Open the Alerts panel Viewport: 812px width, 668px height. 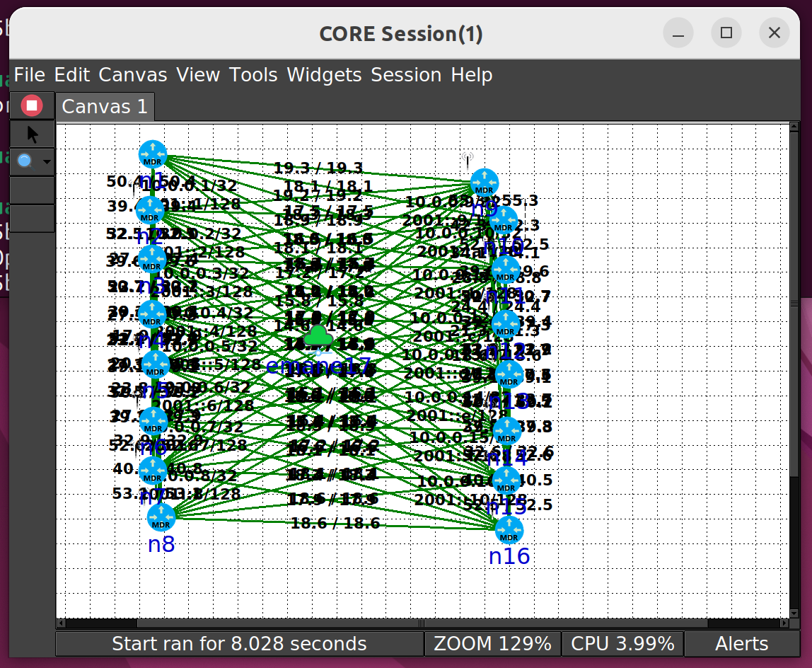(742, 643)
